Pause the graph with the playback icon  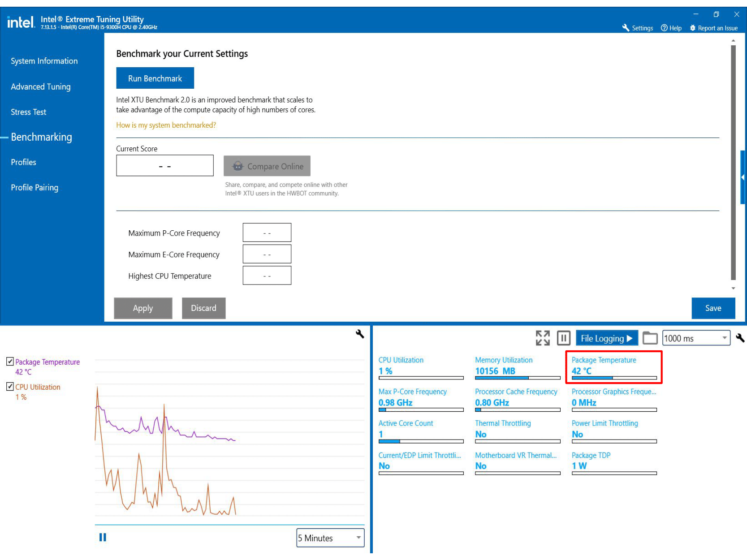click(x=103, y=537)
